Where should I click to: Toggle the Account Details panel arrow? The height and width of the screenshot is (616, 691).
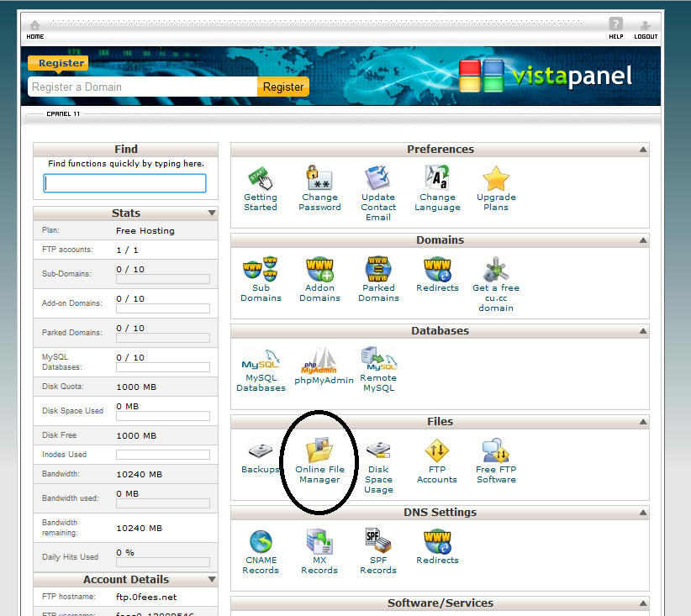212,579
